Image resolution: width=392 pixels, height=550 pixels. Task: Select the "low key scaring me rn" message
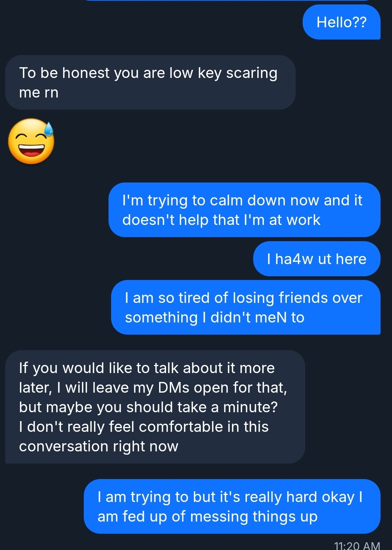pyautogui.click(x=150, y=82)
